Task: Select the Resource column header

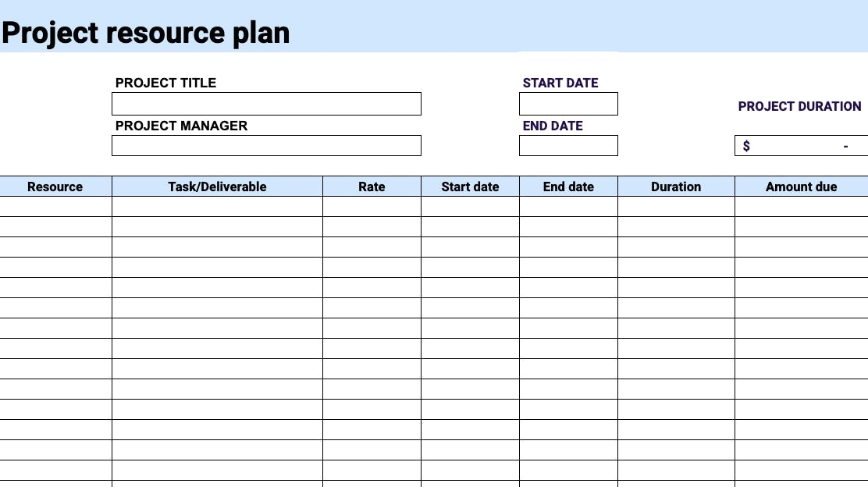Action: point(55,187)
